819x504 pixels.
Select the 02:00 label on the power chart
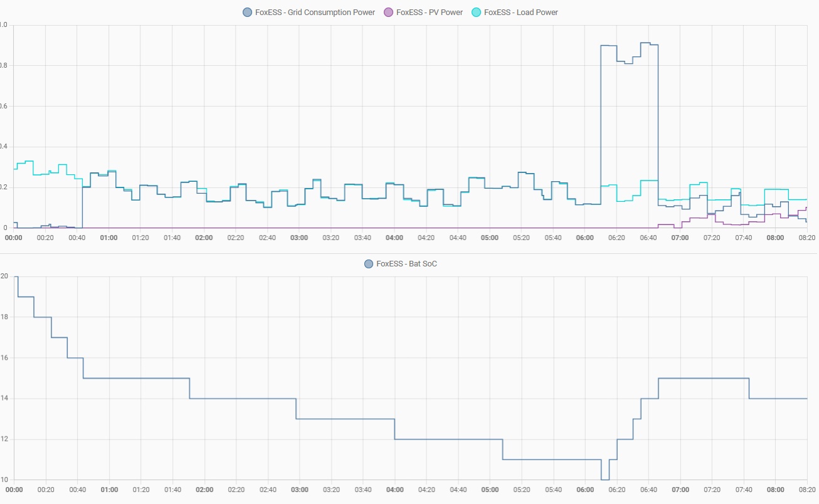(x=204, y=238)
